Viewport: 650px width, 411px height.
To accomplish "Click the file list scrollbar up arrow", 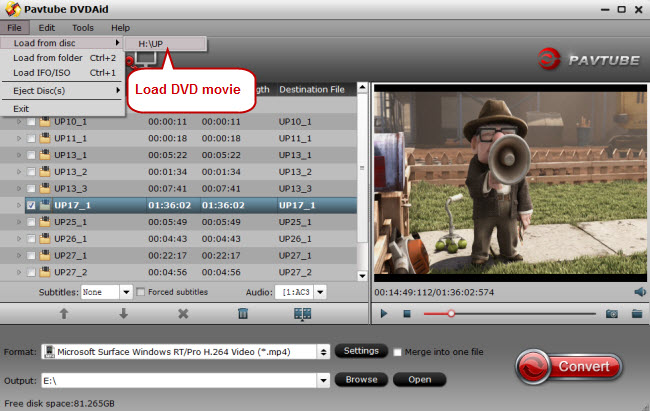I will [362, 88].
